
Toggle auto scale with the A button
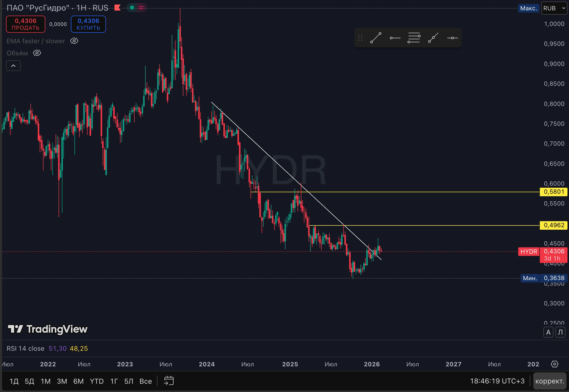548,332
